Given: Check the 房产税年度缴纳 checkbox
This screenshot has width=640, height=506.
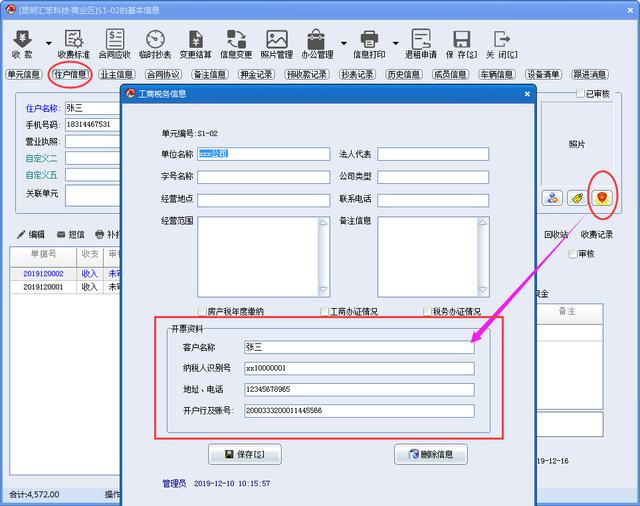Looking at the screenshot, I should pos(203,312).
